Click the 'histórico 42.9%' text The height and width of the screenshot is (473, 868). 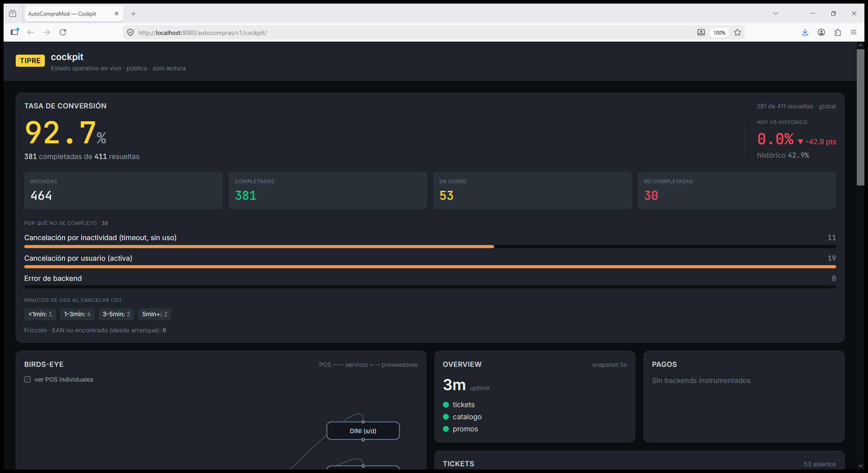(x=783, y=155)
